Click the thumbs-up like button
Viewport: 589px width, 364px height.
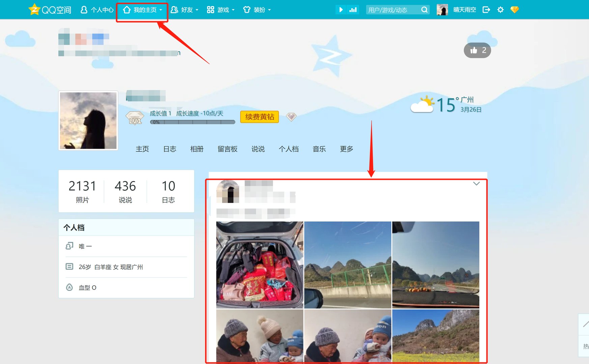477,50
